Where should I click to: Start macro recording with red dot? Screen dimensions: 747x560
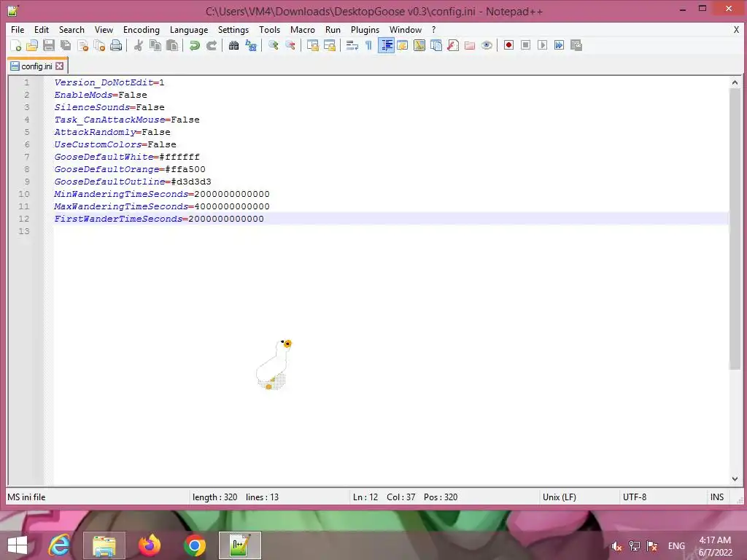coord(508,45)
